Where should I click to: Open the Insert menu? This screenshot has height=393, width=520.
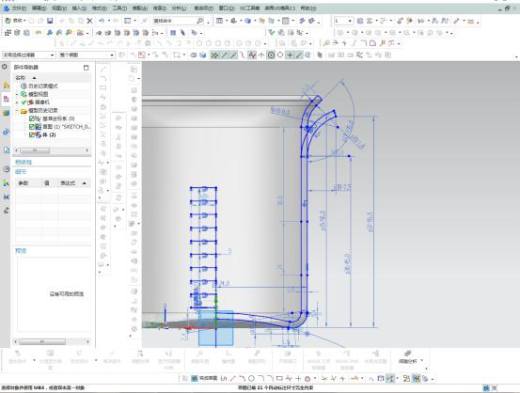tap(80, 8)
